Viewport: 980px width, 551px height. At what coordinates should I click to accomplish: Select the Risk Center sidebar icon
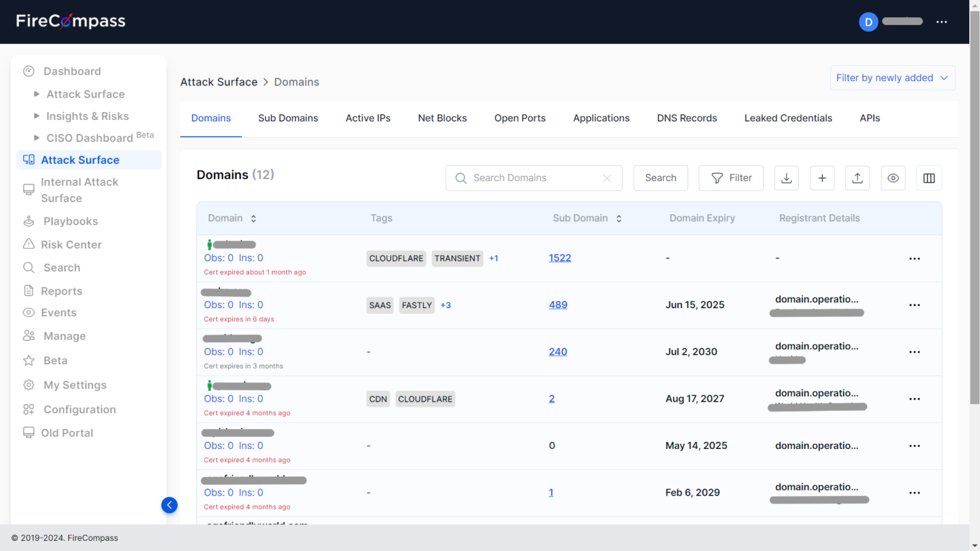[x=29, y=244]
